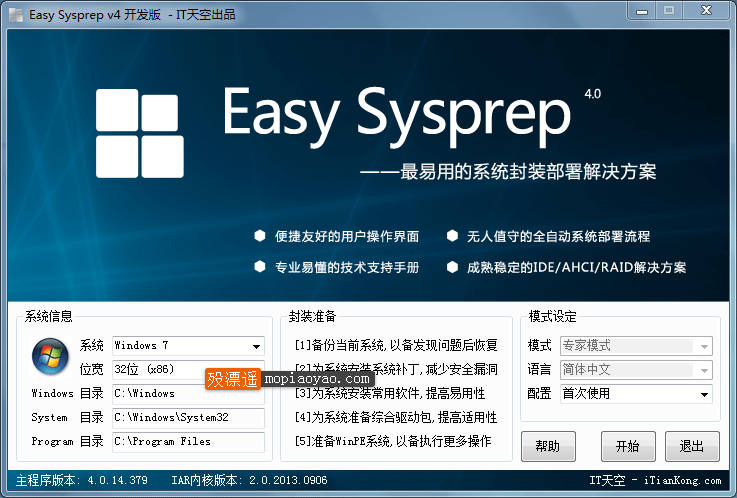Screen dimensions: 737x498
Task: Click the System 目录 C:\Windows\System32 field
Action: (x=188, y=418)
